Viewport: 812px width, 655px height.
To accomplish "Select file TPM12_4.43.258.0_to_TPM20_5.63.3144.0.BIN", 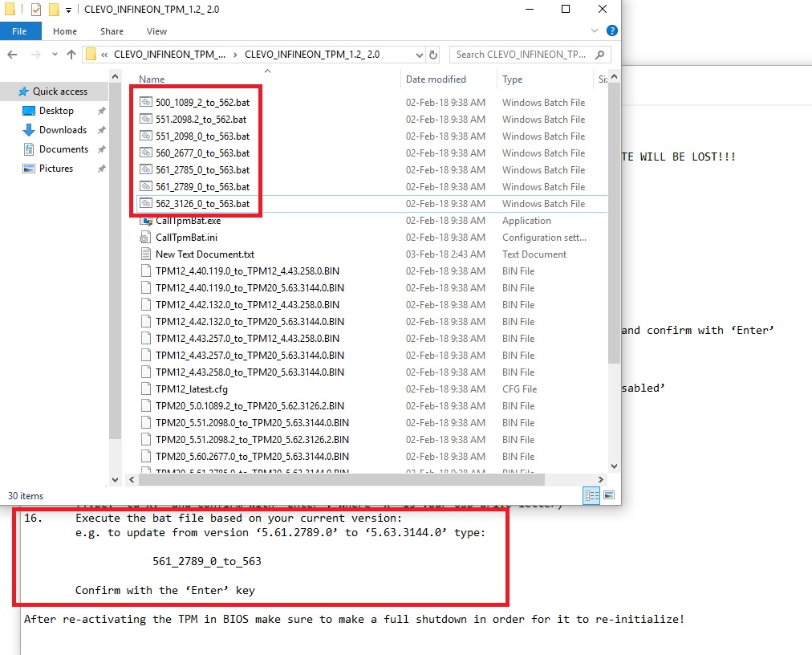I will point(250,372).
